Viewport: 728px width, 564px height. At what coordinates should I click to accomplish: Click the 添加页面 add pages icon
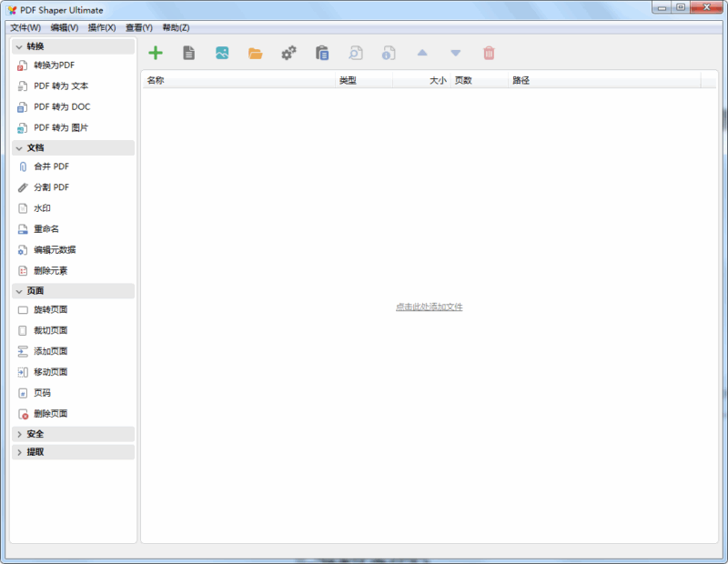[22, 351]
